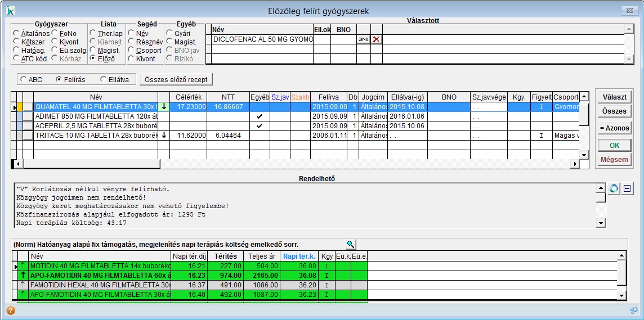Select Ther.lap list radio button

point(93,33)
